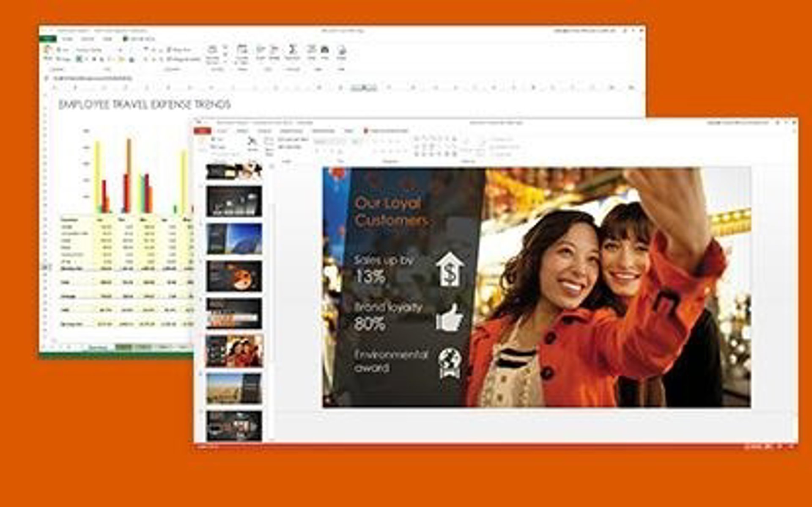Select the dollar house icon on slide
Viewport: 812px width, 507px height.
click(x=450, y=270)
